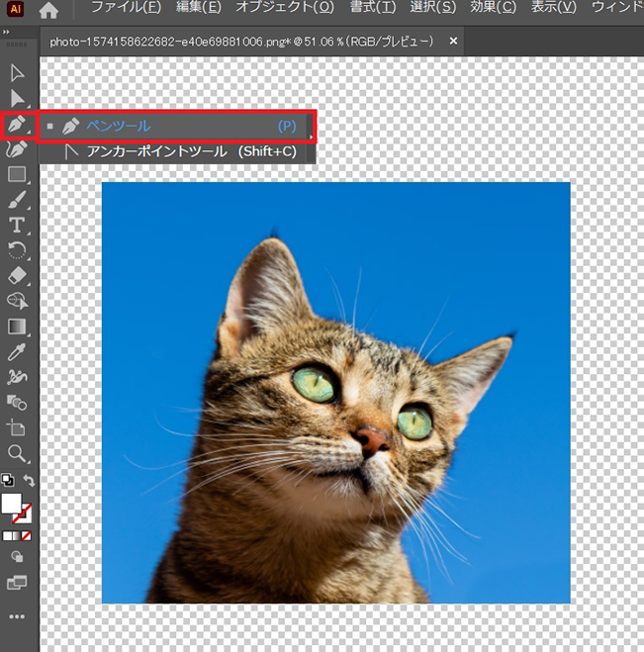644x652 pixels.
Task: Activate the Eyedropper tool
Action: pyautogui.click(x=17, y=351)
